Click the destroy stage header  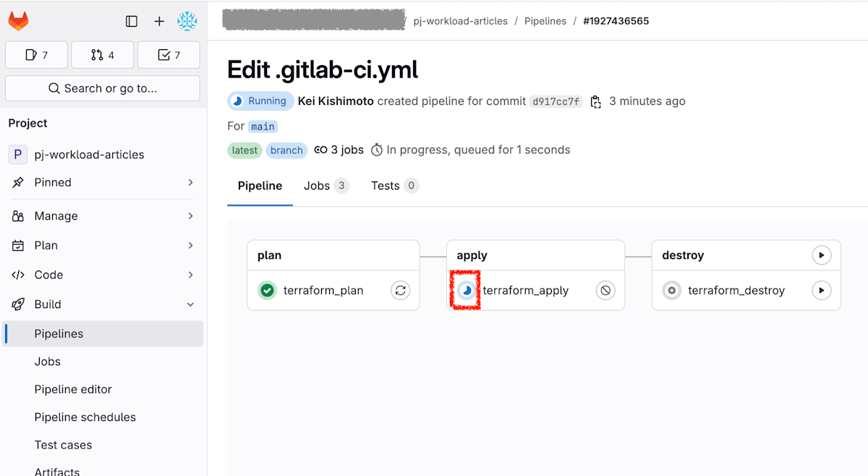pyautogui.click(x=683, y=255)
